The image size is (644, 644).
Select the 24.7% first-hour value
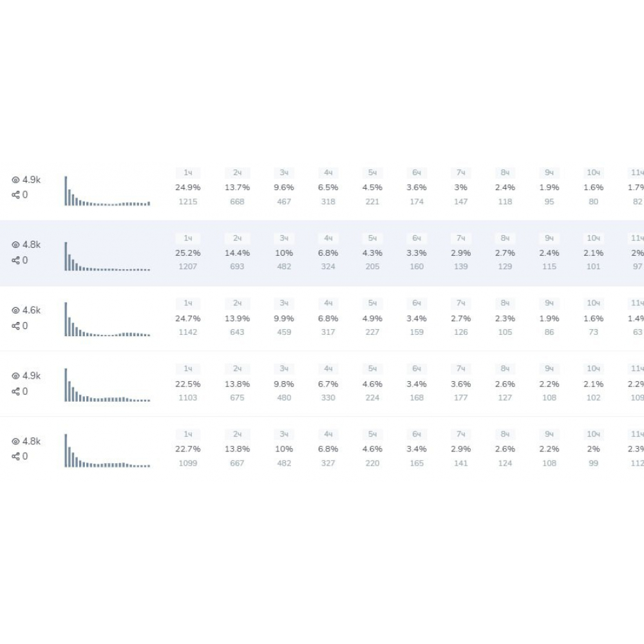(188, 318)
